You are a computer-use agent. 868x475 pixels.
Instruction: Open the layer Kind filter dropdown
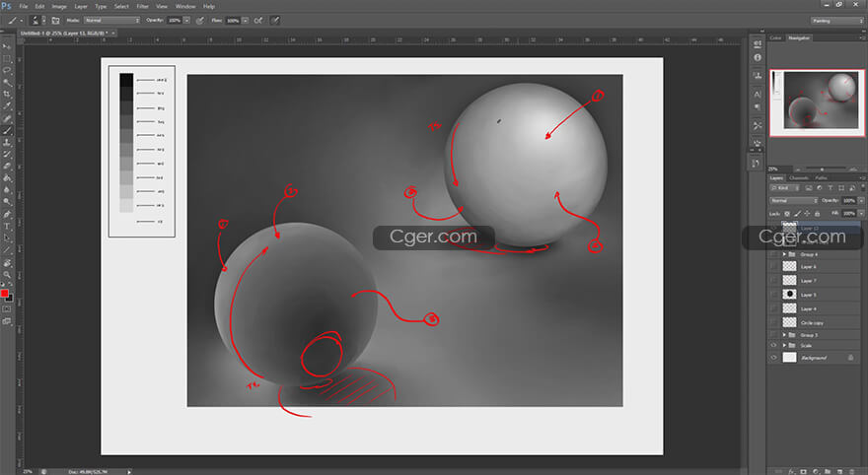(x=785, y=188)
